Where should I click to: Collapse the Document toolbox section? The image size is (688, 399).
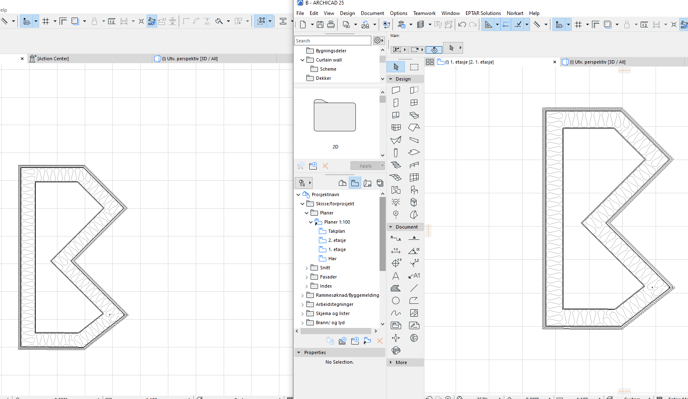tap(391, 227)
